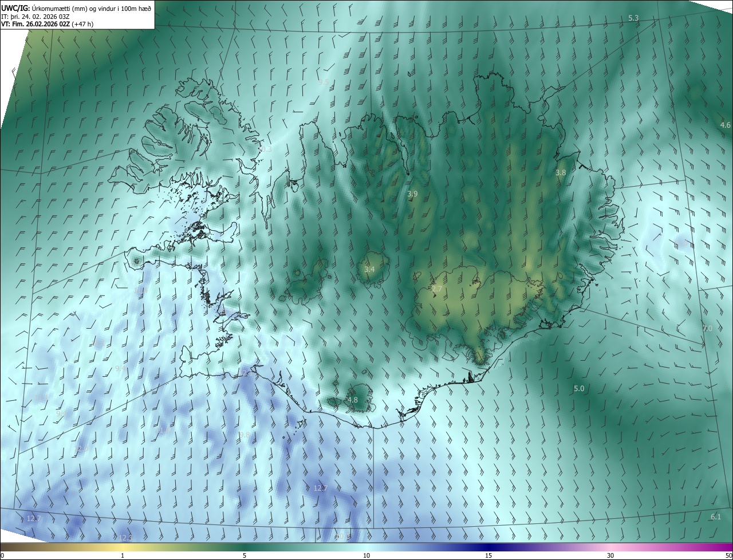Screen dimensions: 733x560
Task: Click the color scale tick label '0'
Action: click(x=2, y=555)
